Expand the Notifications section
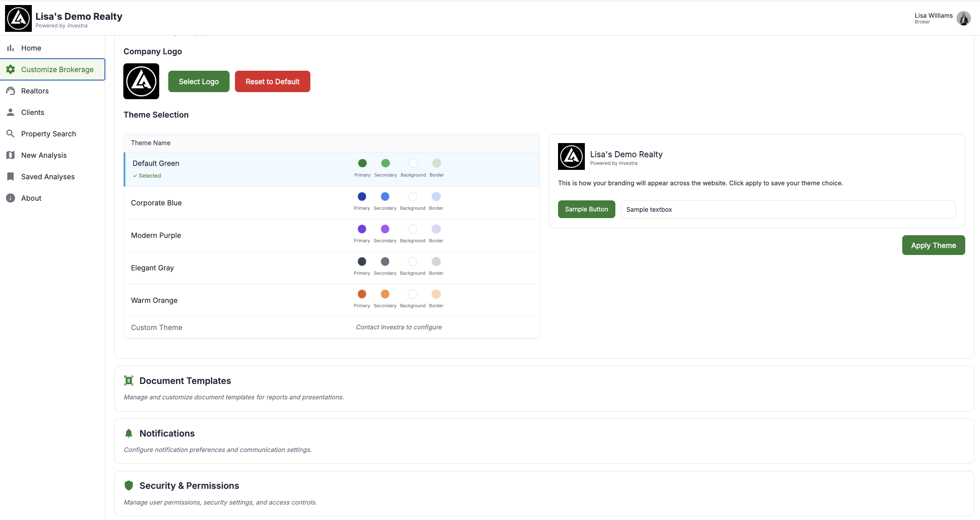This screenshot has width=980, height=520. [167, 433]
